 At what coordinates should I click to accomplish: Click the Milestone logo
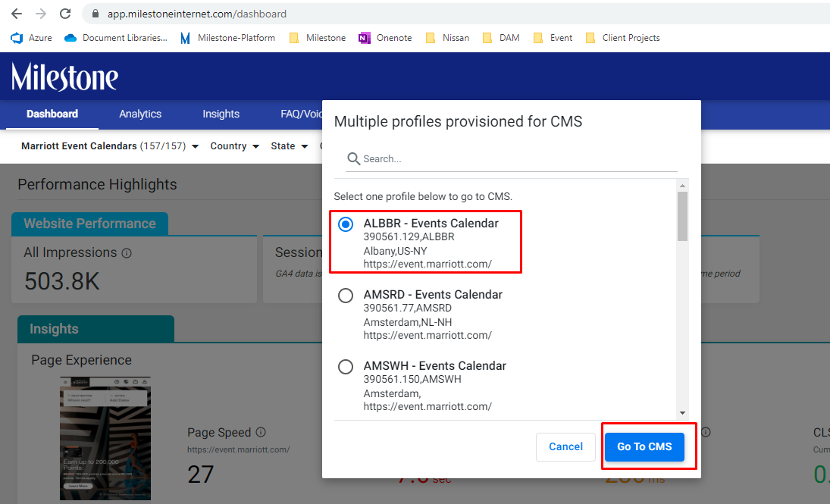(x=64, y=77)
